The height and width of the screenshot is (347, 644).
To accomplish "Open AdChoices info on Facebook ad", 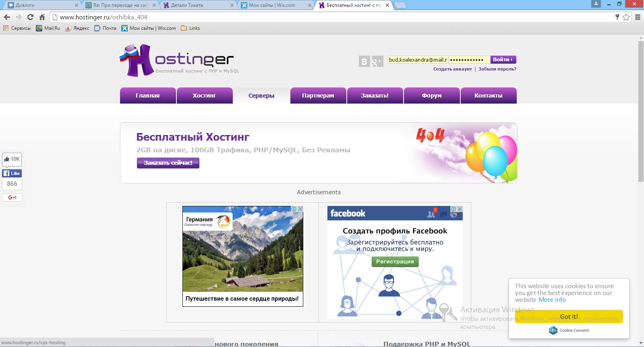I will click(453, 209).
